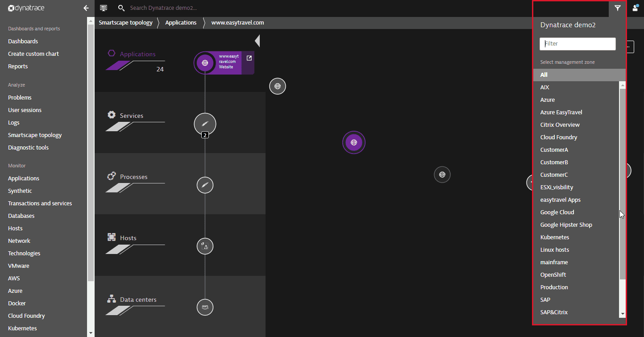Image resolution: width=644 pixels, height=337 pixels.
Task: Toggle the management zone filter funnel icon
Action: point(618,8)
